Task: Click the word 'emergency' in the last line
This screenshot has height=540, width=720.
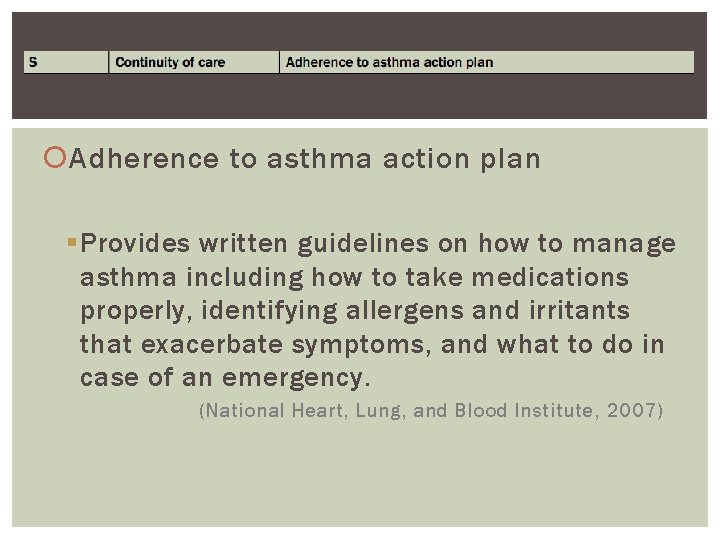Action: [292, 378]
